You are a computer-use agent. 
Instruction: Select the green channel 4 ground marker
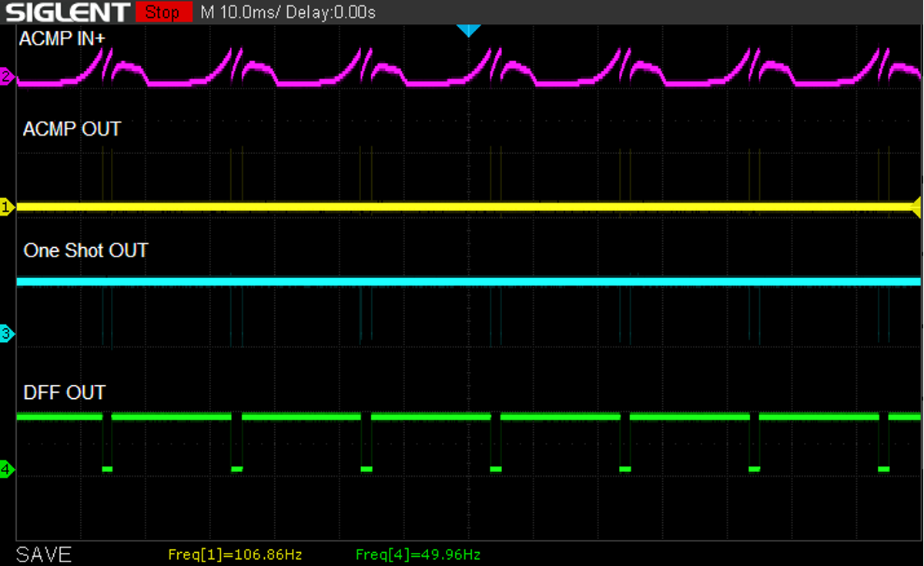coord(7,469)
